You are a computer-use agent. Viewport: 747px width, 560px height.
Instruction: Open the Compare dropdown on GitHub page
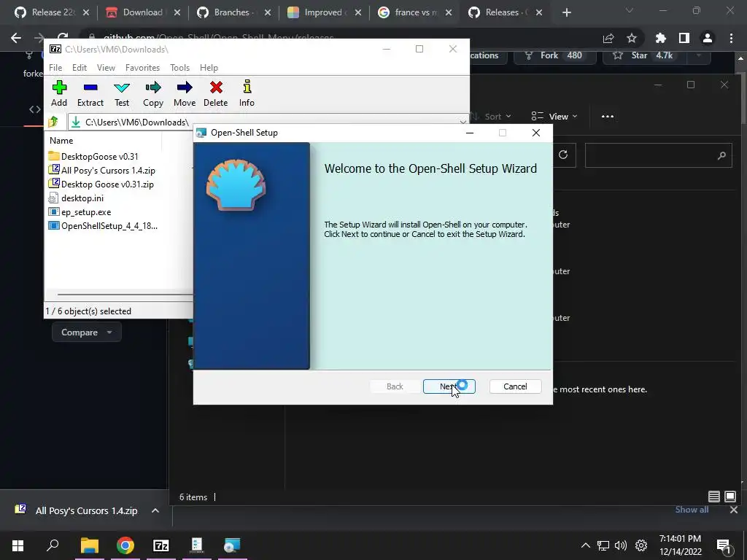click(x=86, y=332)
